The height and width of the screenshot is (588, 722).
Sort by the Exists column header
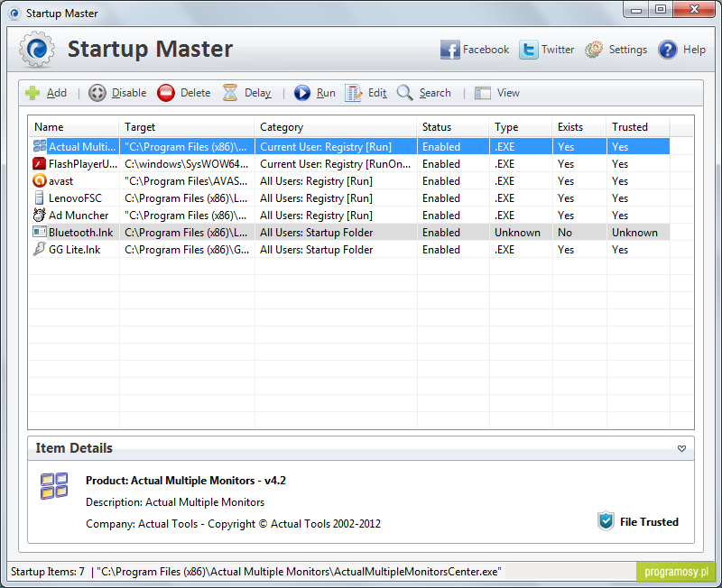[x=579, y=127]
